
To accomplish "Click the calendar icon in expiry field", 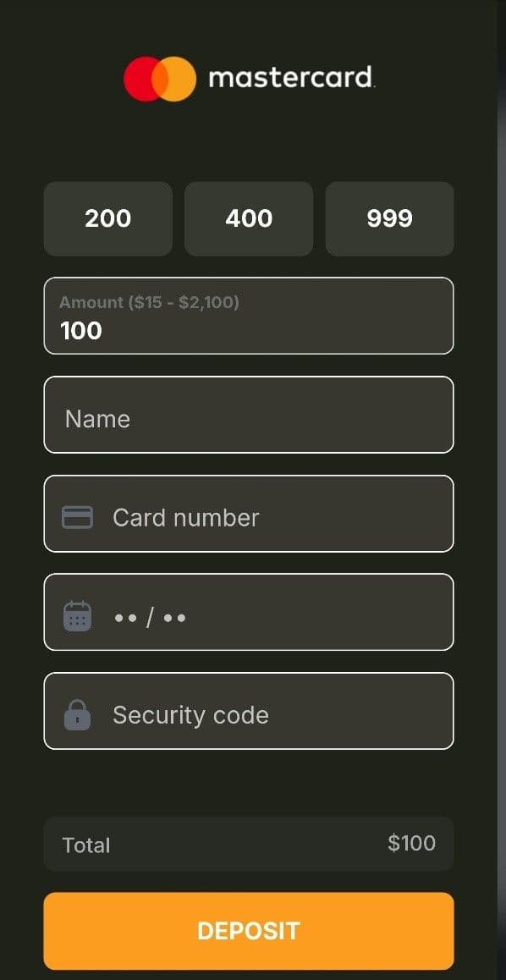I will point(79,615).
